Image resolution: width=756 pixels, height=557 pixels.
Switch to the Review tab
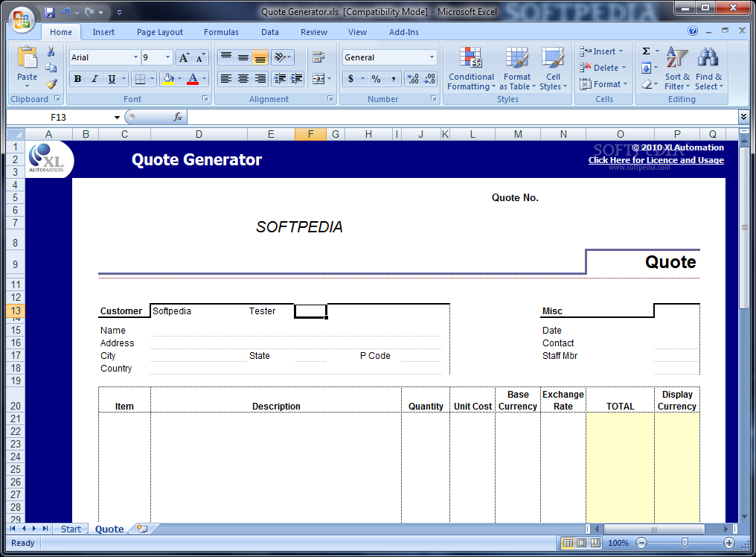tap(314, 32)
